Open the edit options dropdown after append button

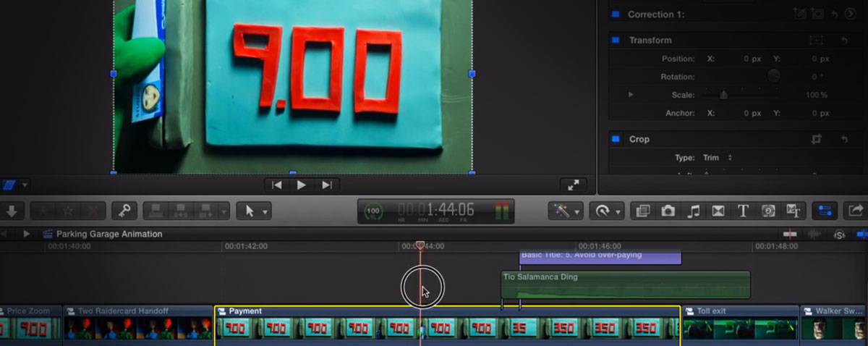tap(224, 211)
